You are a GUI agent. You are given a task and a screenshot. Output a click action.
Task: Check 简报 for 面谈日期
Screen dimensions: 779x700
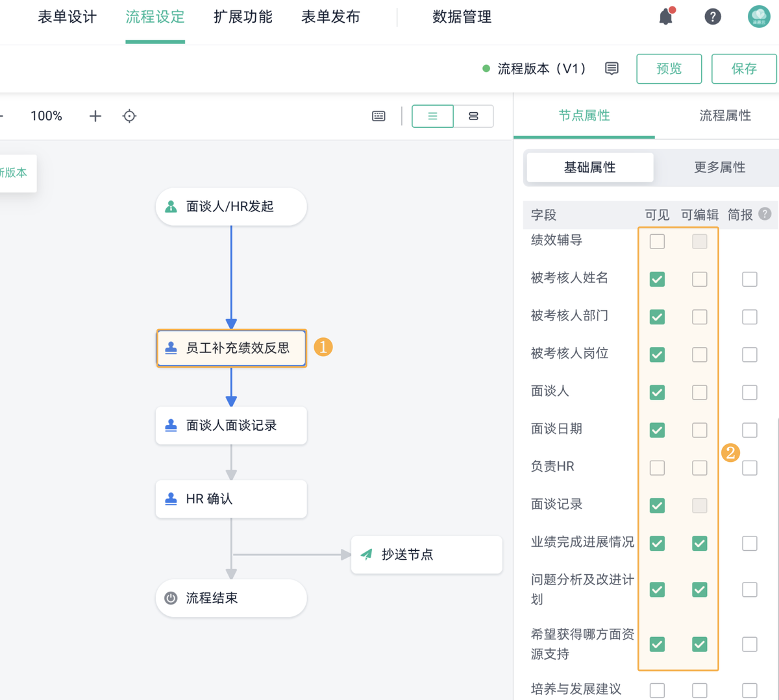tap(750, 430)
